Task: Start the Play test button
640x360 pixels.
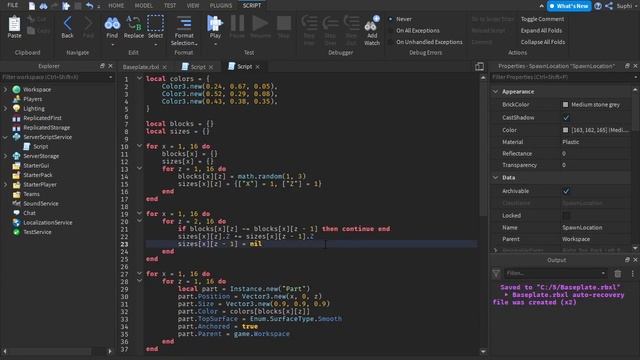Action: (215, 24)
